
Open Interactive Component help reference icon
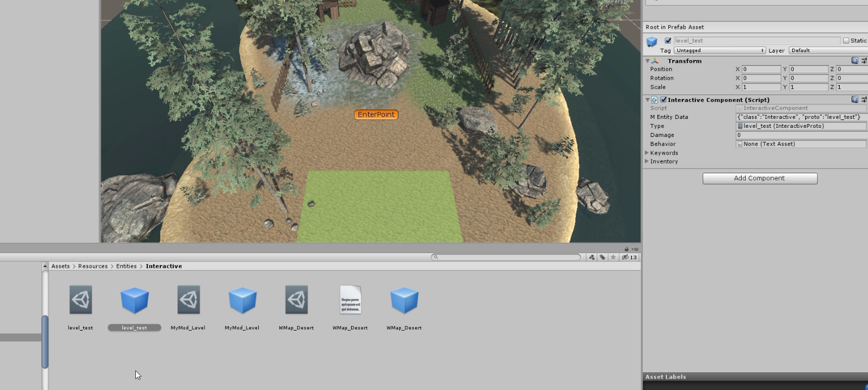[854, 100]
